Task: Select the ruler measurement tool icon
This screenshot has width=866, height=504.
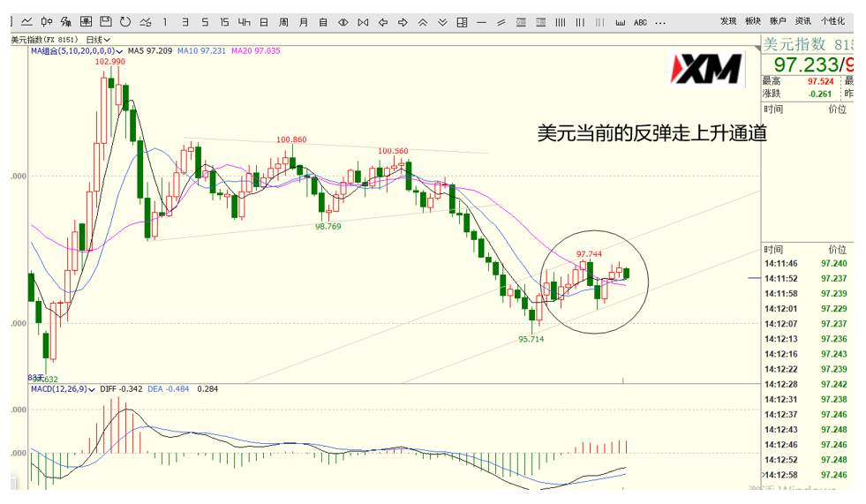Action: click(621, 22)
